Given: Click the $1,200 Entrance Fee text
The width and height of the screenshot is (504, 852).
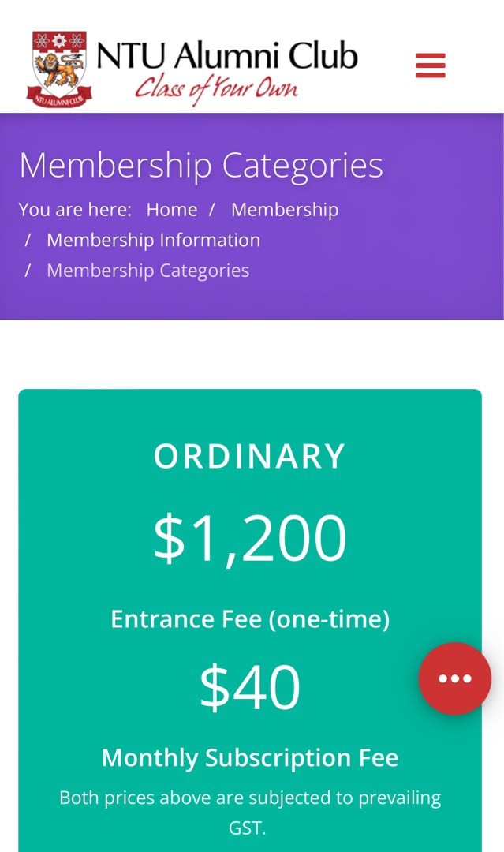Looking at the screenshot, I should tap(250, 535).
